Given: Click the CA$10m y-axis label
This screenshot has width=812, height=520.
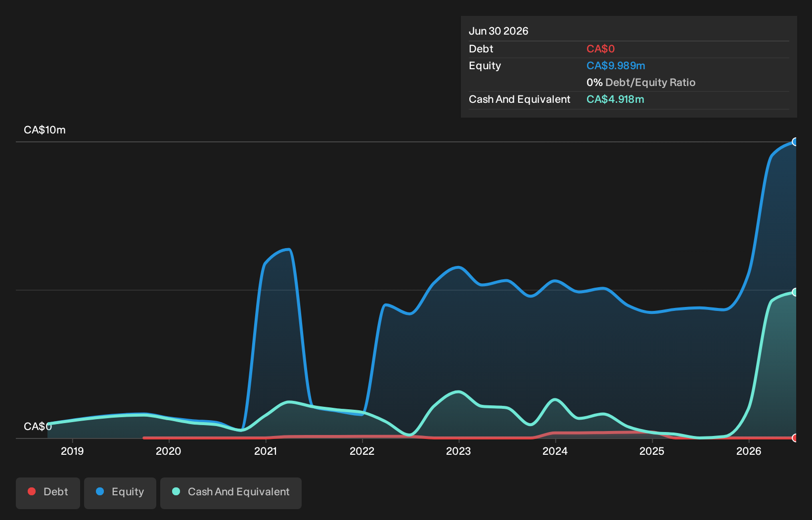Looking at the screenshot, I should click(x=45, y=130).
